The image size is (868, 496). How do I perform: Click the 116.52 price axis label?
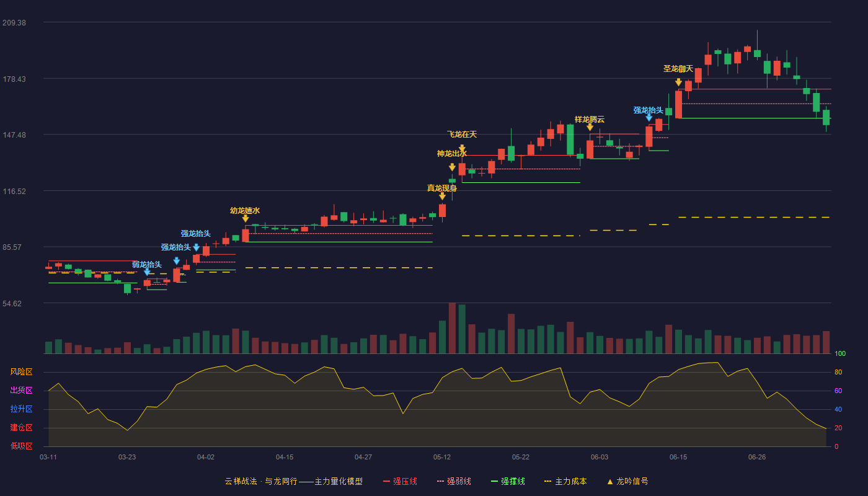14,191
